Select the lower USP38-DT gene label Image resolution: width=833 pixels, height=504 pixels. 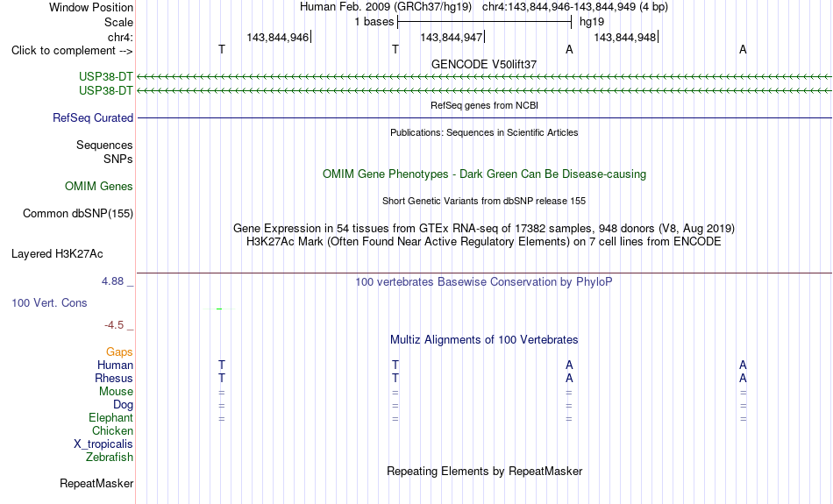106,91
